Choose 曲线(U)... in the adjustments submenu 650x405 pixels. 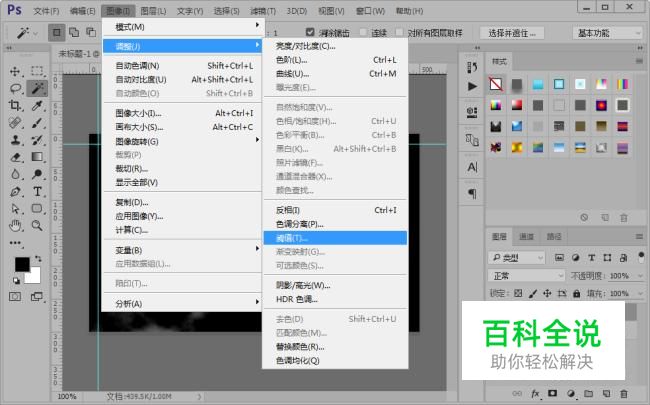[335, 74]
